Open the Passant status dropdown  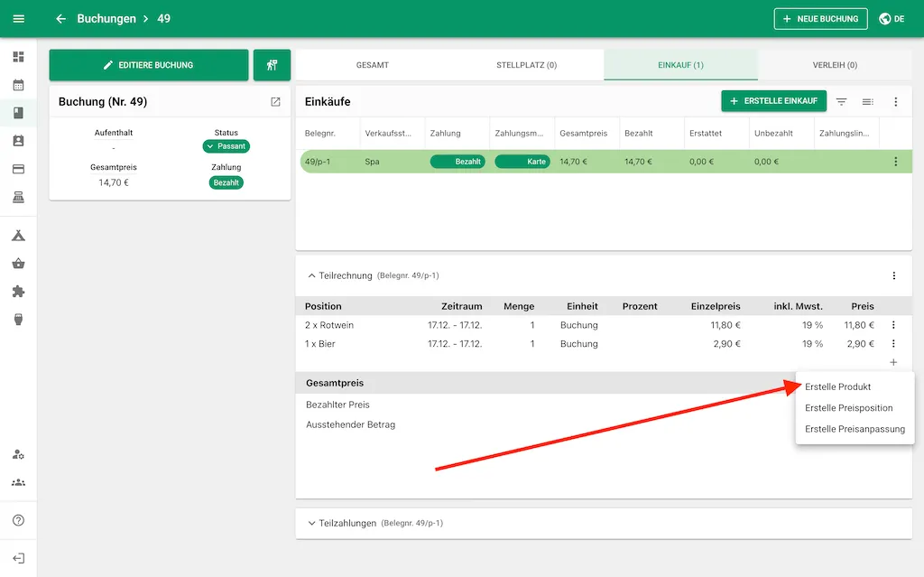pos(226,146)
